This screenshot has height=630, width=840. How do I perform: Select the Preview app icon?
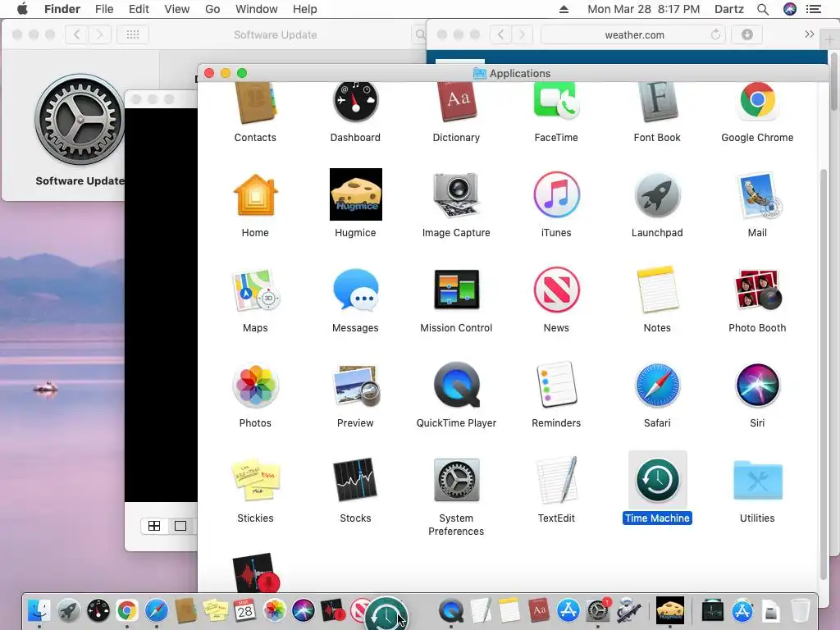(355, 385)
